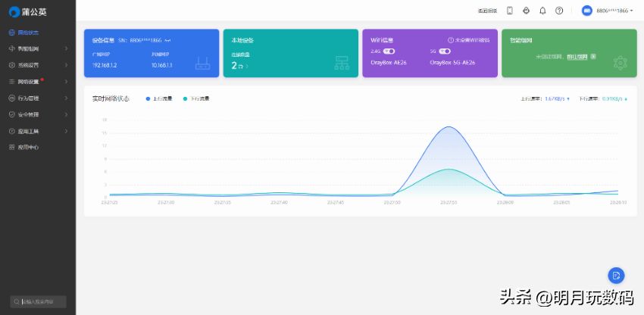Click the gear icon in smart networking card
Image resolution: width=644 pixels, height=315 pixels.
coord(620,62)
